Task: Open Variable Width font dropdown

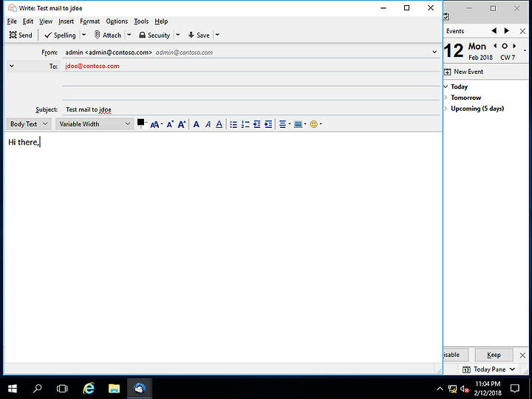Action: click(x=95, y=124)
